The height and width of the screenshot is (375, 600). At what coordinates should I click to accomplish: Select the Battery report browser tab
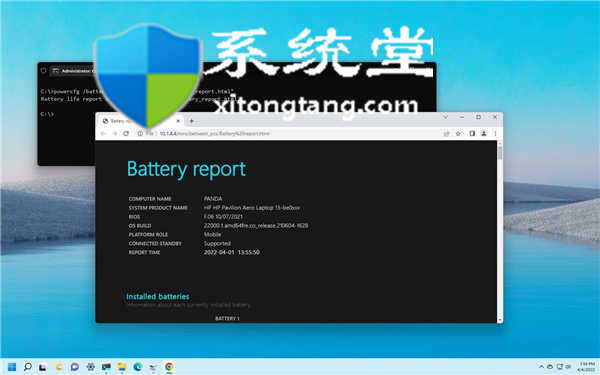pyautogui.click(x=142, y=121)
